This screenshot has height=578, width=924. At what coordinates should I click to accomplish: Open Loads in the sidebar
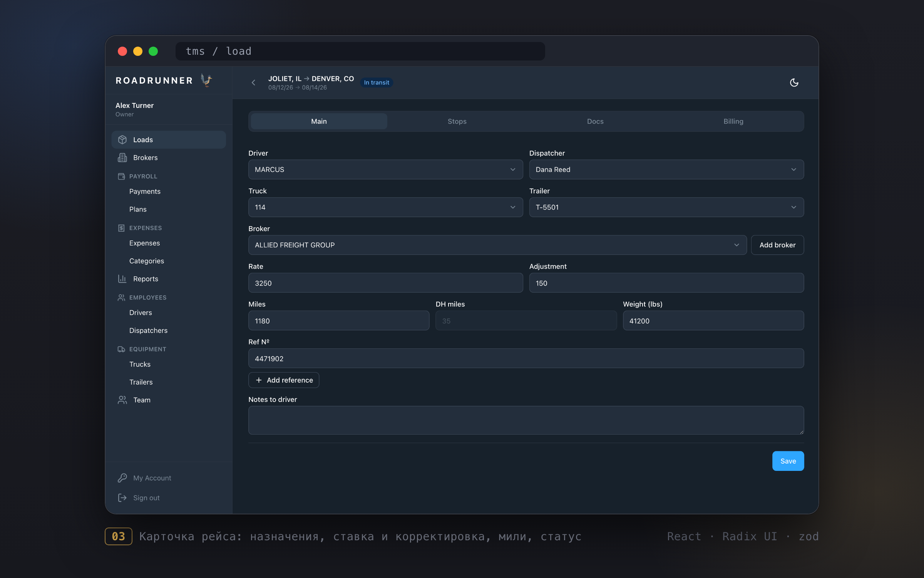click(169, 139)
